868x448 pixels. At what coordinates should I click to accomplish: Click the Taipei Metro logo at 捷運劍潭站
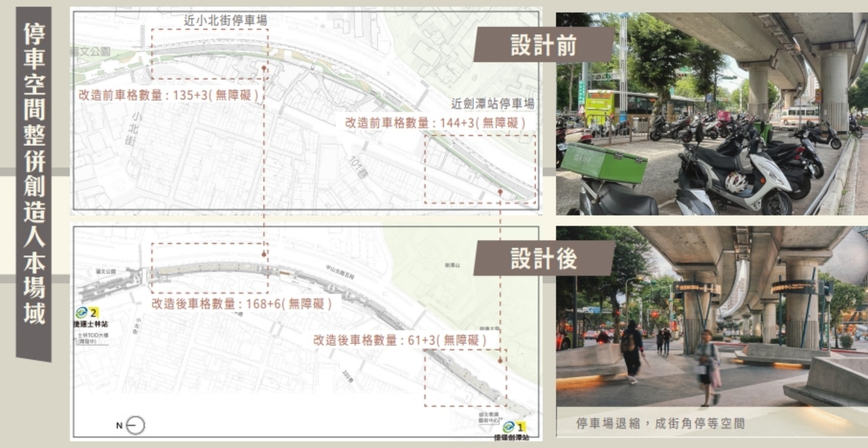508,427
